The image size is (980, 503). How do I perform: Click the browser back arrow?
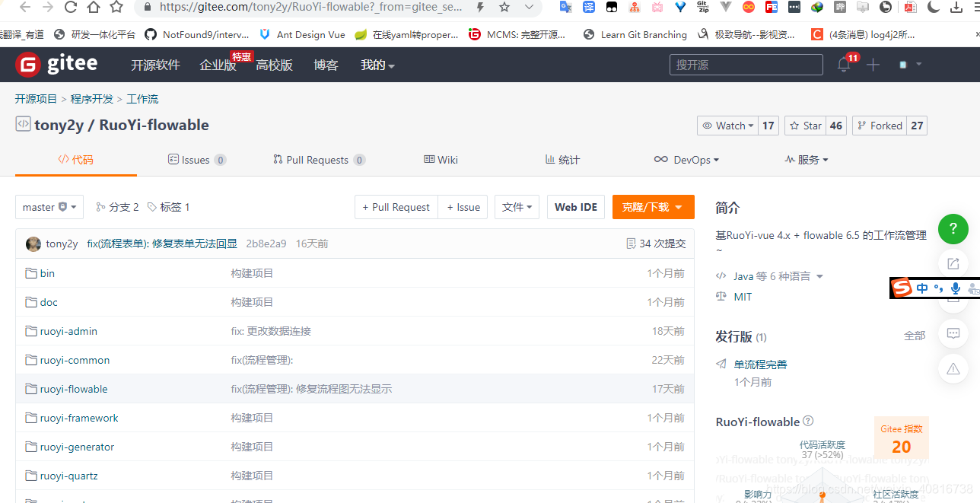point(24,8)
